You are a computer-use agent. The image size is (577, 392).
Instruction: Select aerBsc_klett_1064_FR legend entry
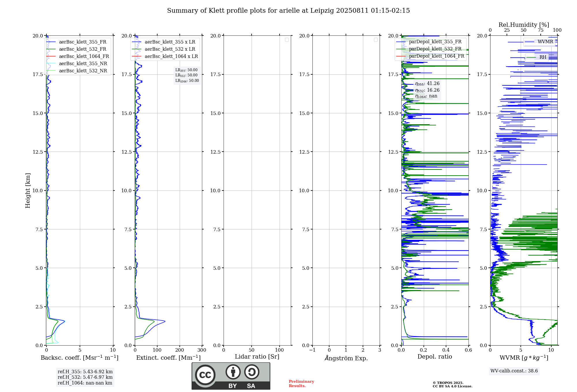[x=78, y=56]
